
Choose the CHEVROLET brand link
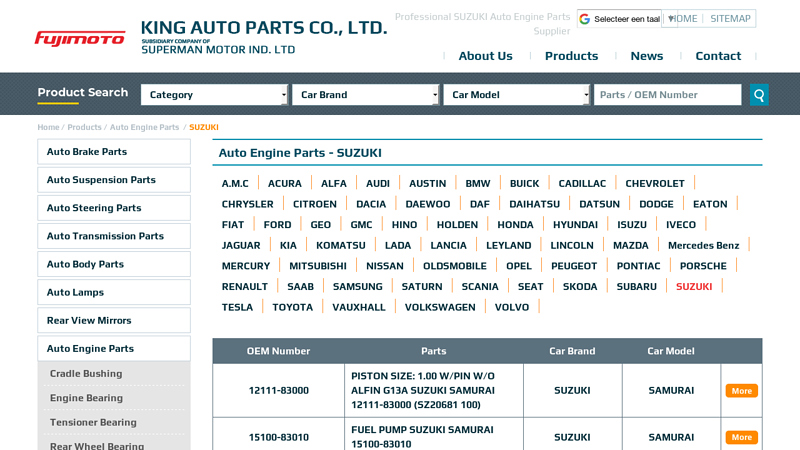[x=655, y=183]
